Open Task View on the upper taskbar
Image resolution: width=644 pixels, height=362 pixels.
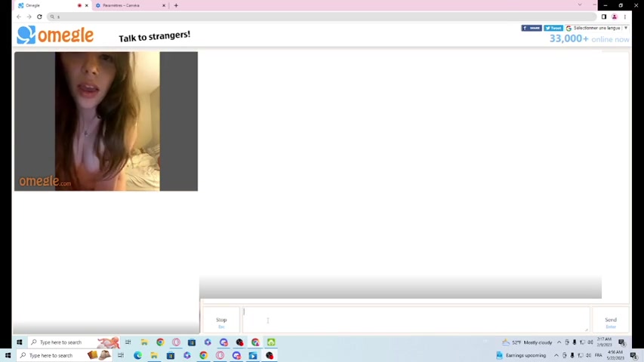[x=128, y=342]
